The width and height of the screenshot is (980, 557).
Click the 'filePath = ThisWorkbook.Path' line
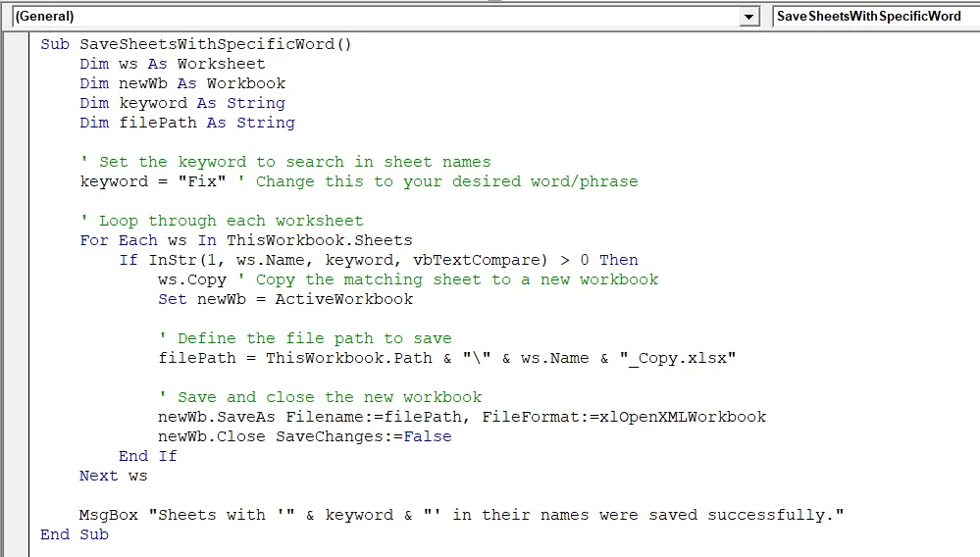[447, 359]
